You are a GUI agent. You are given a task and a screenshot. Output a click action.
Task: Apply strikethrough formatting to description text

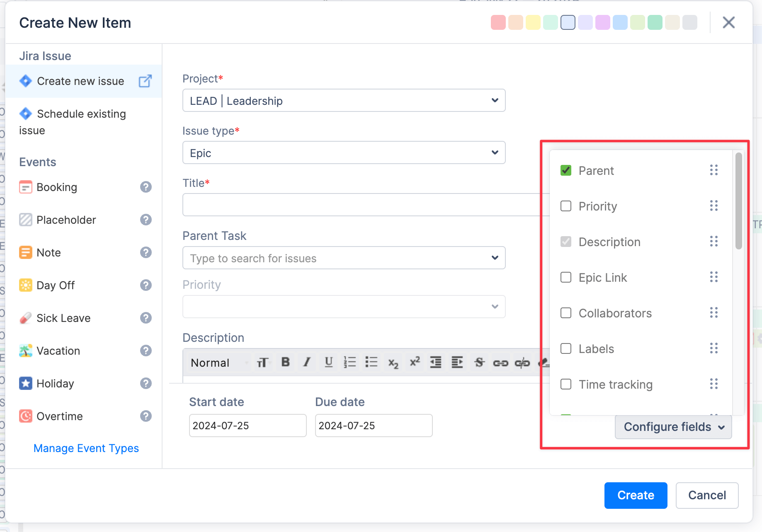(479, 363)
